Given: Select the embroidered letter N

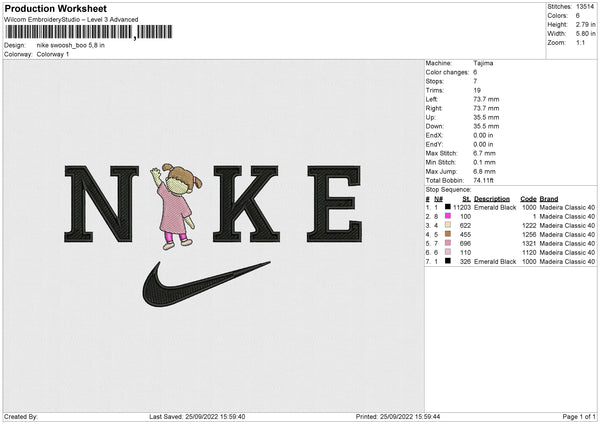Looking at the screenshot, I should [102, 204].
